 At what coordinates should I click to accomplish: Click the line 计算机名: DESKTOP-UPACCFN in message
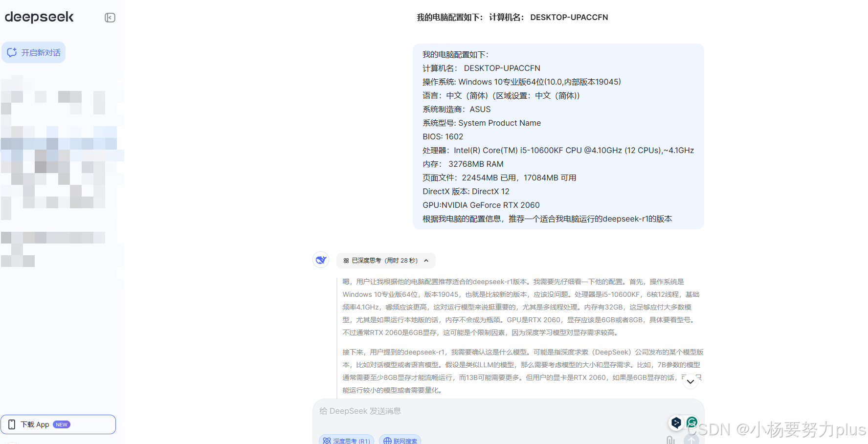482,68
